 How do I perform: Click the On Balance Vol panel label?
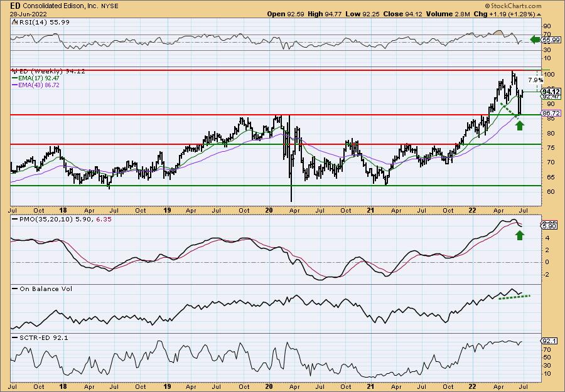(x=46, y=289)
